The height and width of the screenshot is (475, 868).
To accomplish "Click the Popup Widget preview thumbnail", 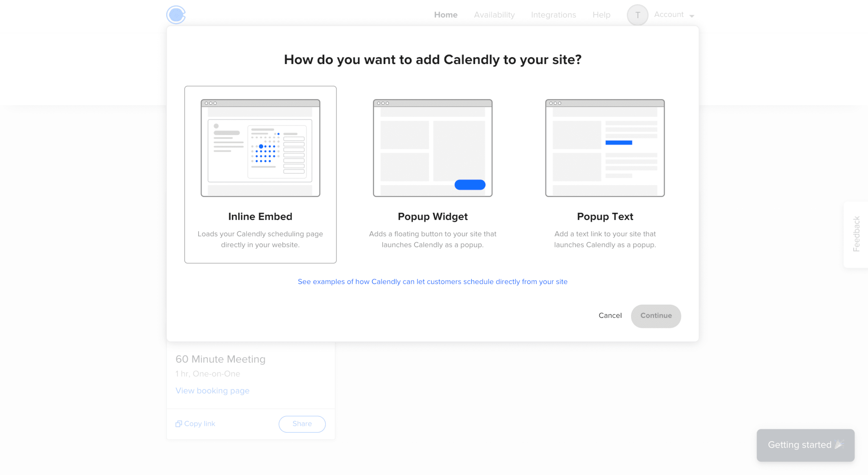I will tap(432, 148).
